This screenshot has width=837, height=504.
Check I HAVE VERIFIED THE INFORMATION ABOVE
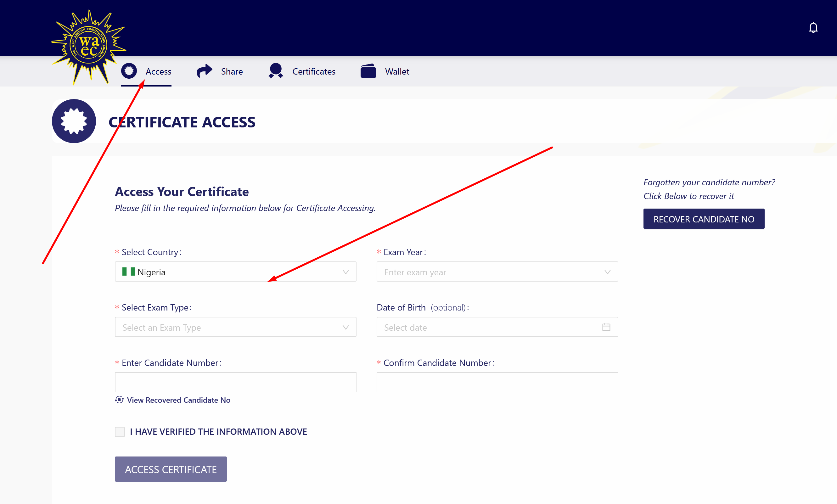[120, 432]
